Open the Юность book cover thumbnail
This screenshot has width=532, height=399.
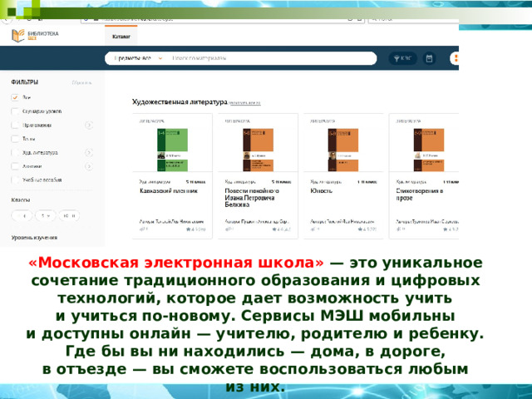(x=343, y=150)
